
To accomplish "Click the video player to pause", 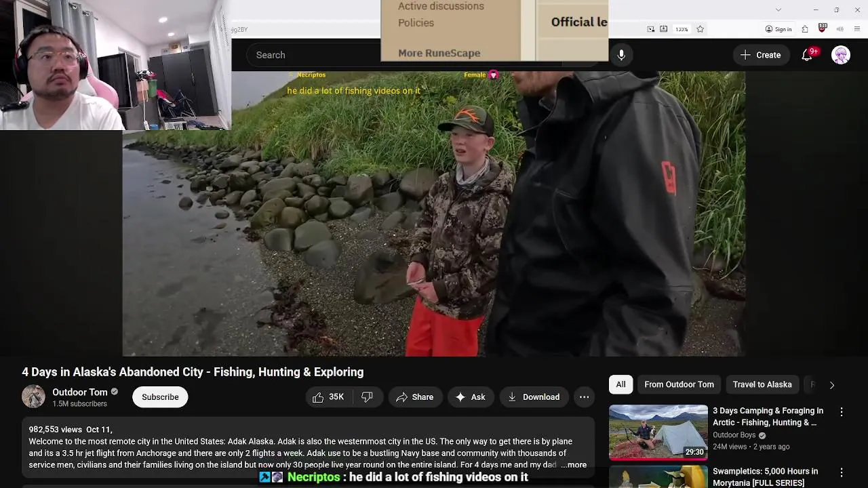I will pos(434,213).
